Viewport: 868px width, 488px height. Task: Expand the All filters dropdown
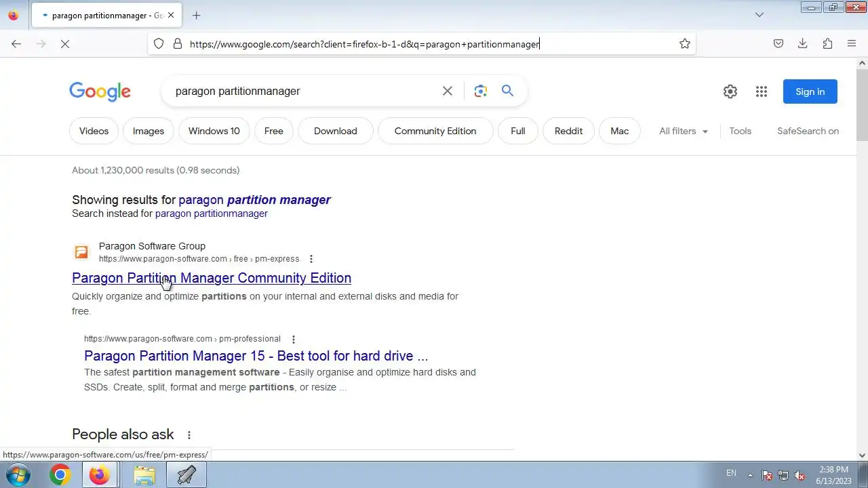click(684, 131)
